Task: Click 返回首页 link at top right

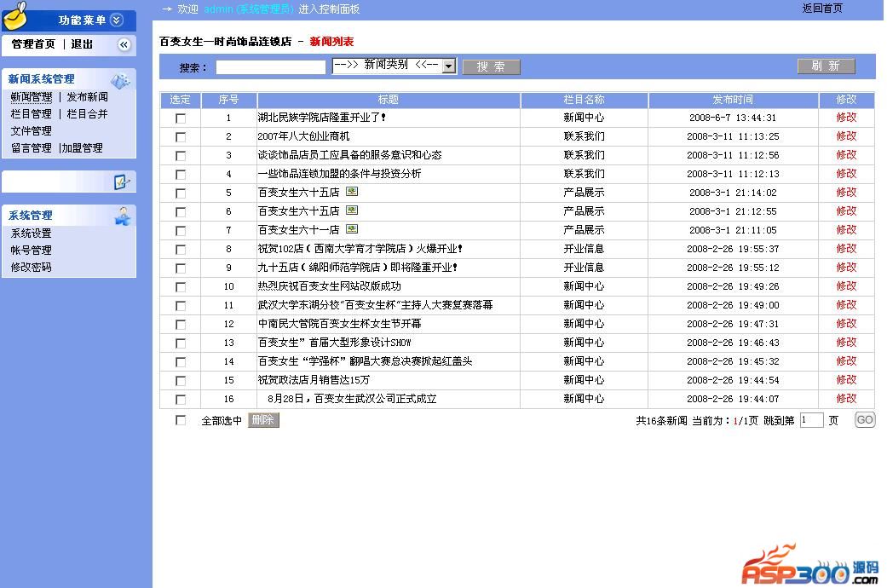Action: 822,9
